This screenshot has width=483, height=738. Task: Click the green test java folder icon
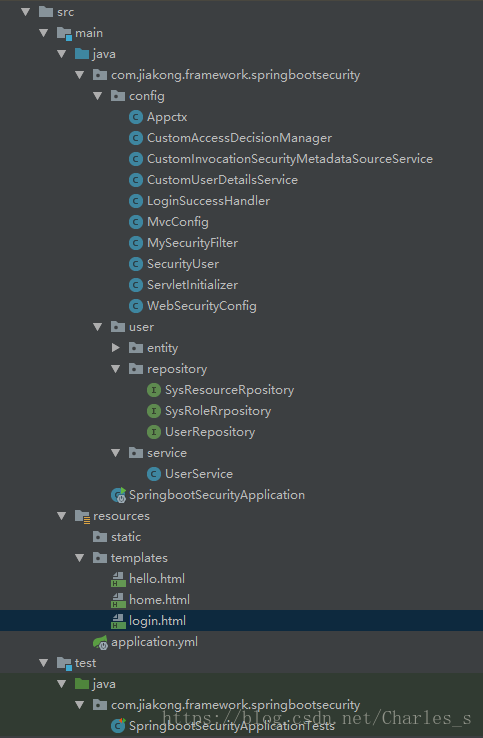[x=82, y=683]
